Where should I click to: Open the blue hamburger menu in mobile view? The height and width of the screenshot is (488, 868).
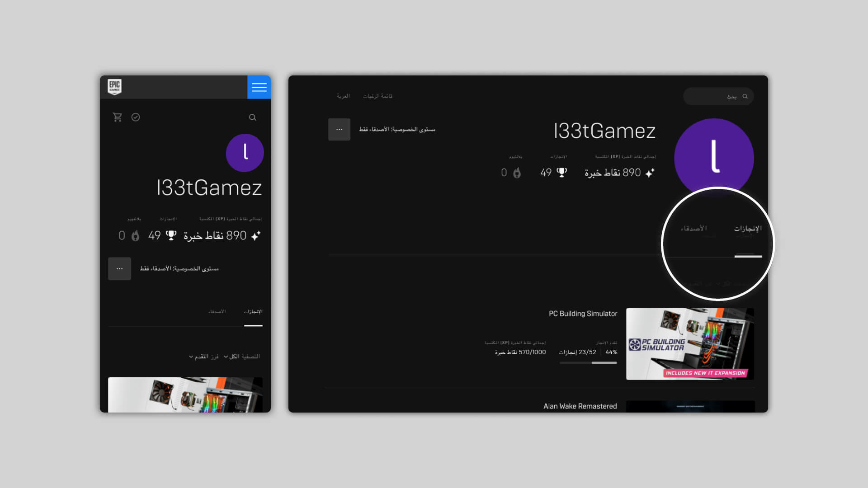pyautogui.click(x=259, y=87)
